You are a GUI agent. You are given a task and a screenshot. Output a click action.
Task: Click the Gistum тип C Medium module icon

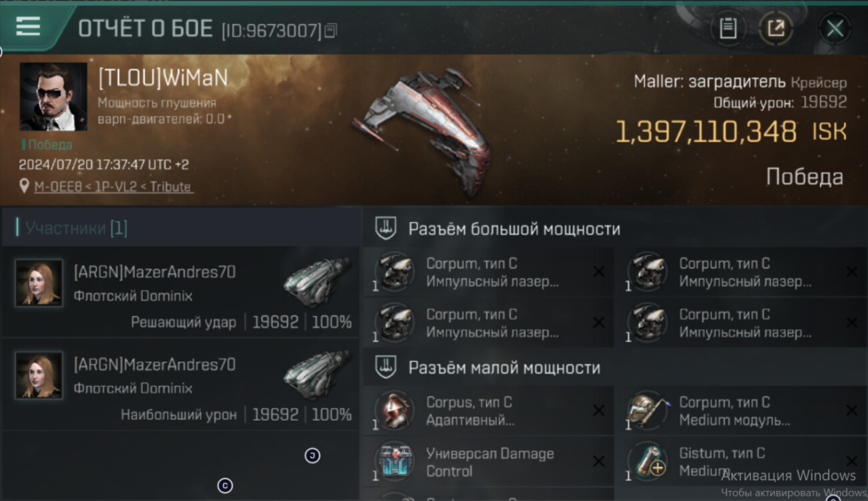click(647, 461)
